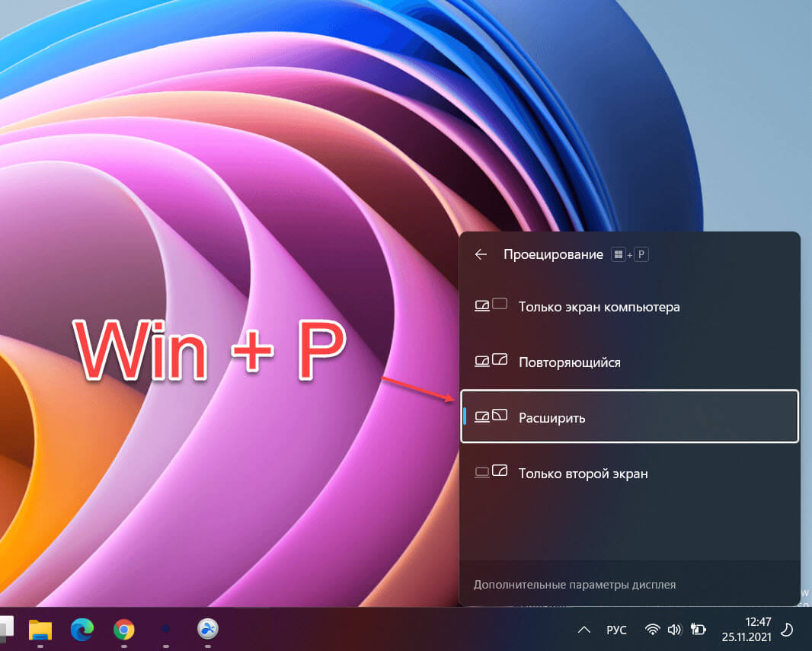812x651 pixels.
Task: Go back using the arrow in Проецирование panel
Action: (x=481, y=254)
